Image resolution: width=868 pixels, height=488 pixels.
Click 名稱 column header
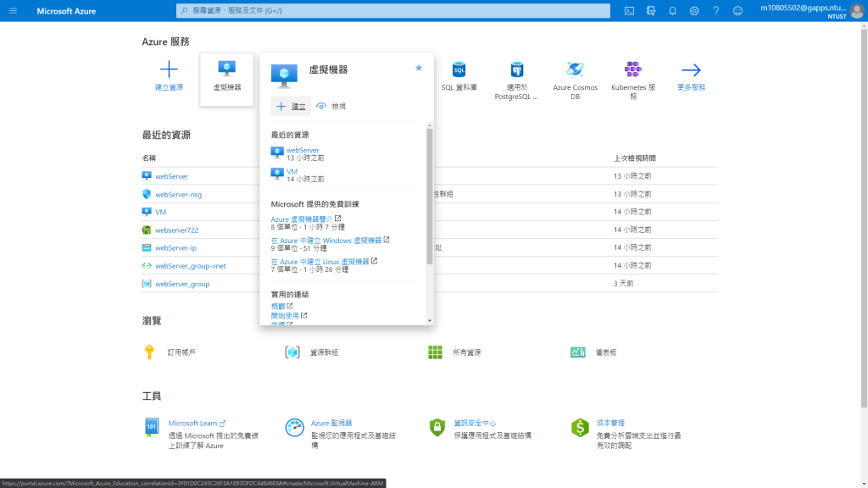click(x=149, y=158)
